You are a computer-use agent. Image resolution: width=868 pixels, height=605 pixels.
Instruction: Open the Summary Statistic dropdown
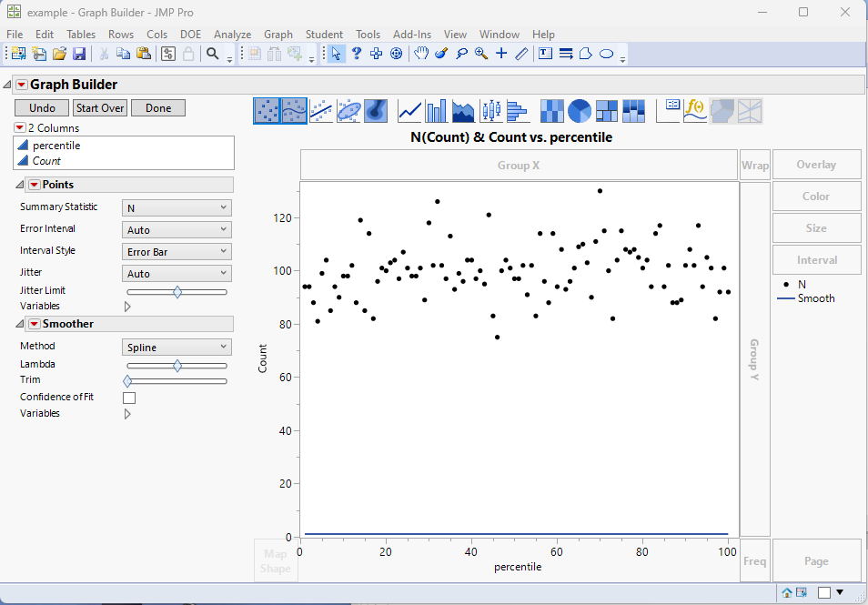pos(176,207)
